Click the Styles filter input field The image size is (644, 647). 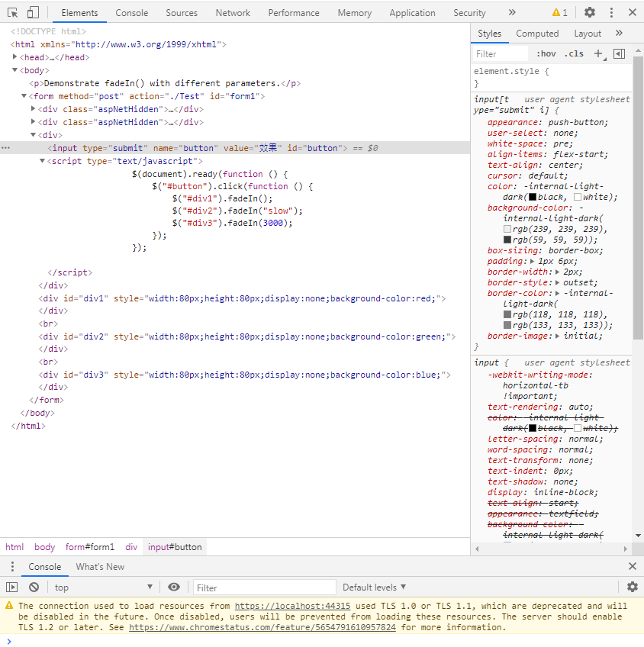point(501,53)
